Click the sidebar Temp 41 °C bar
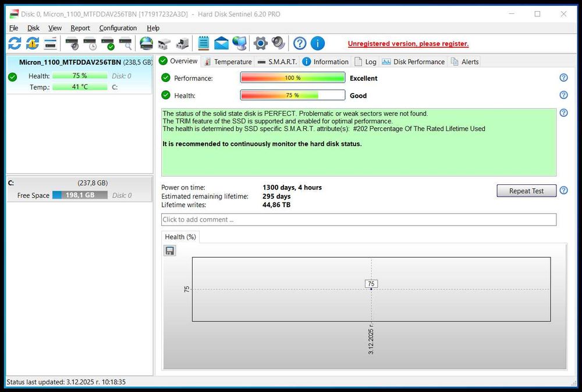This screenshot has width=582, height=392. click(x=80, y=87)
